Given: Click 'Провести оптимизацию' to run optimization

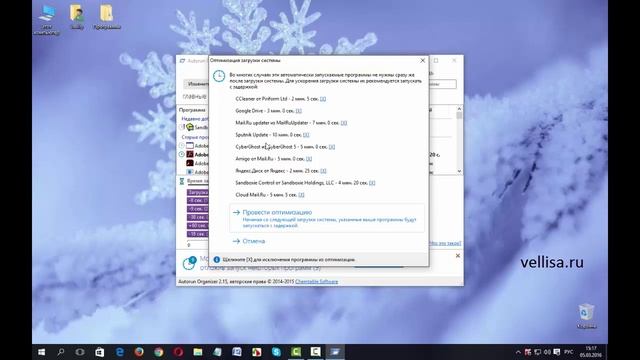Looking at the screenshot, I should (327, 218).
